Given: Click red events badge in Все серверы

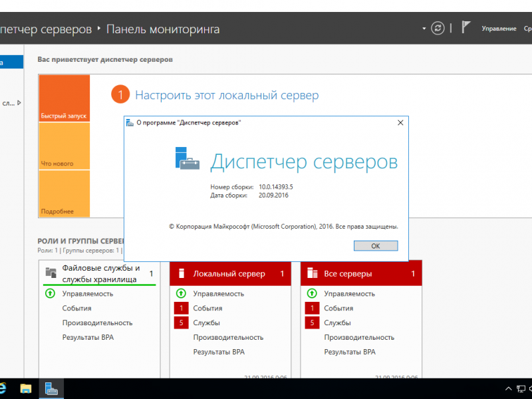Looking at the screenshot, I should (x=312, y=308).
